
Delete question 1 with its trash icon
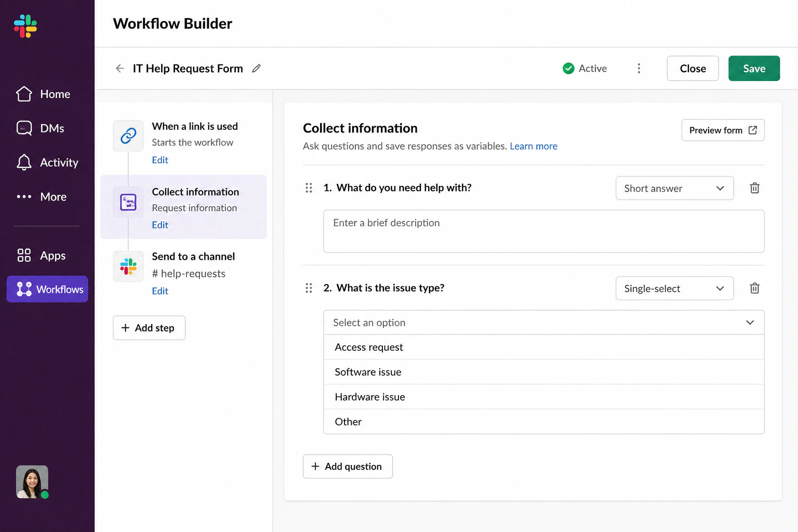point(755,188)
